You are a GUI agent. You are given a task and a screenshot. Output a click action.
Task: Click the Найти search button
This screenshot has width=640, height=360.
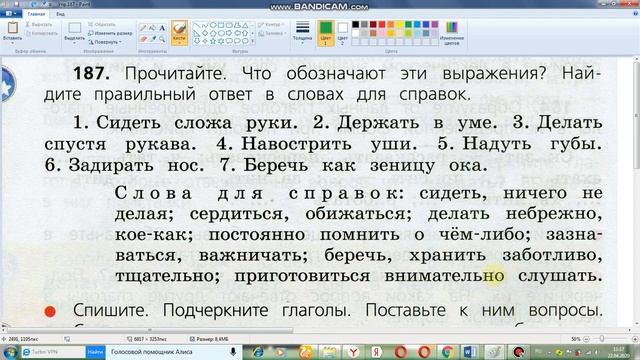(95, 352)
